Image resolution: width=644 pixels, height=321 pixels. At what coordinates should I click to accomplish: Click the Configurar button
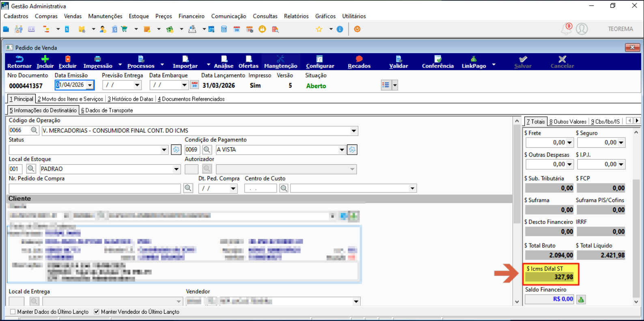pyautogui.click(x=320, y=62)
